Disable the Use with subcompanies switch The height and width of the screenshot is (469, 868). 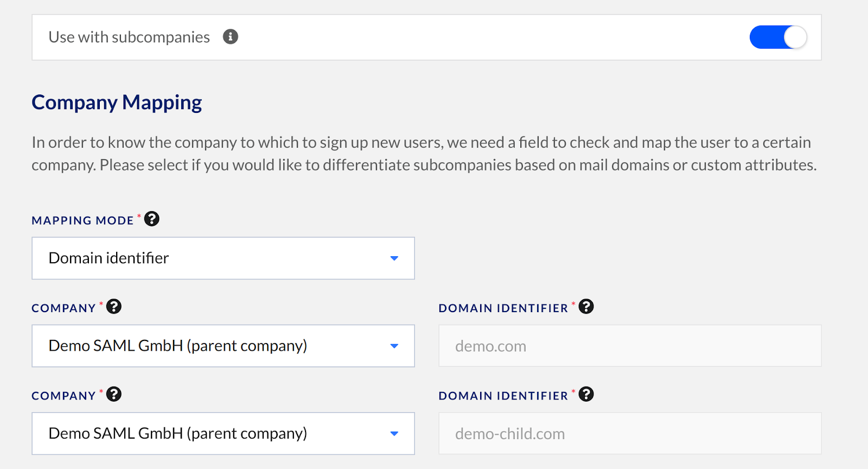[x=778, y=37]
